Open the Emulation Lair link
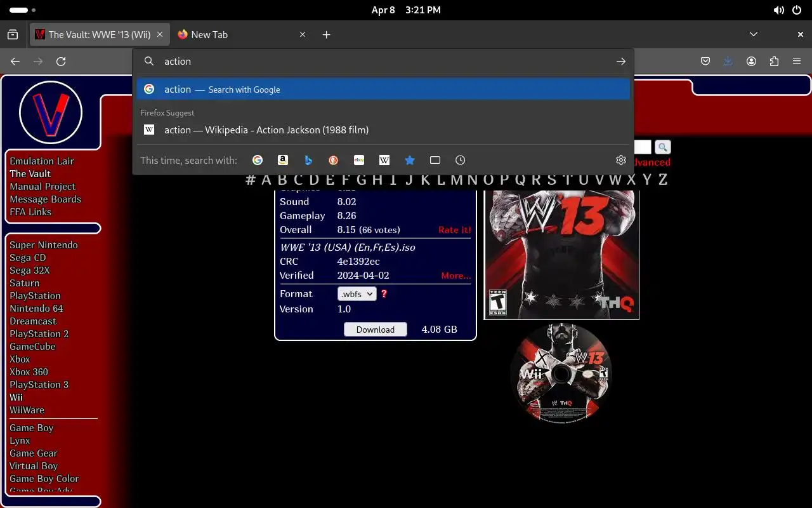The image size is (812, 508). point(42,161)
